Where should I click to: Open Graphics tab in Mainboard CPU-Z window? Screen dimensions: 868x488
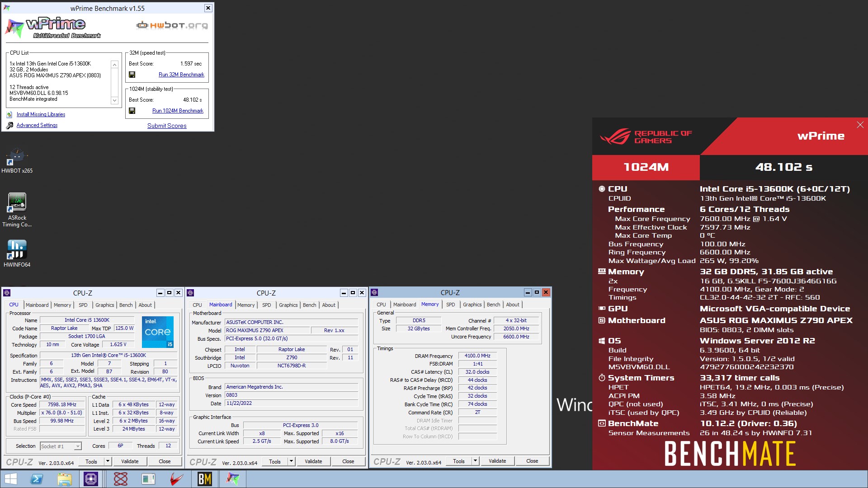(288, 305)
